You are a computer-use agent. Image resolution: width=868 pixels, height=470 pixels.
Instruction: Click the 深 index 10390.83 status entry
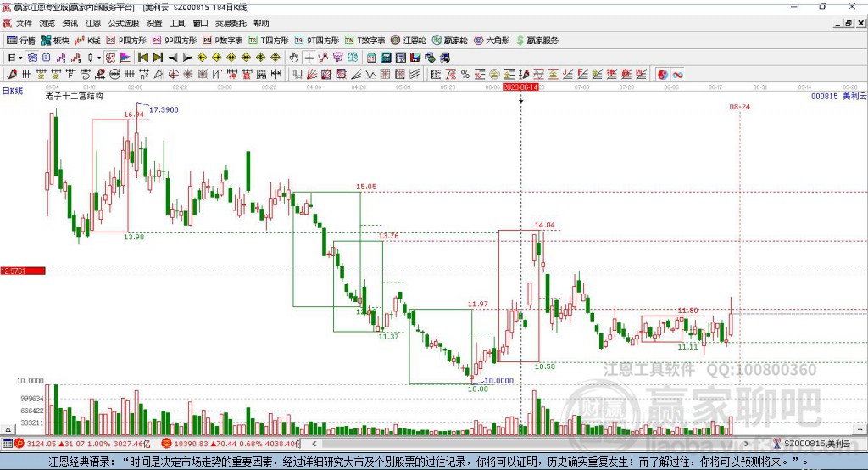click(231, 444)
